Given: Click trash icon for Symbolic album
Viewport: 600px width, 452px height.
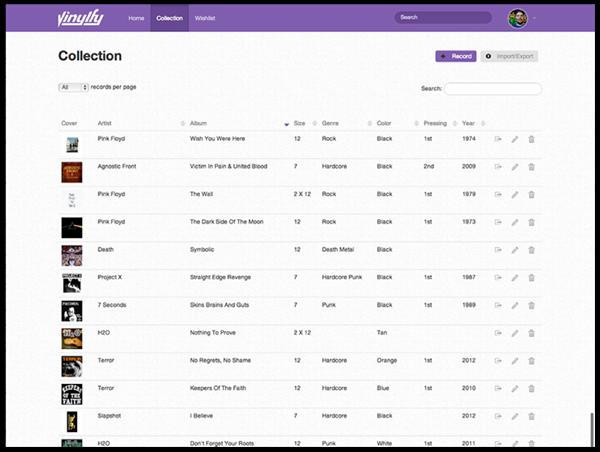Looking at the screenshot, I should (x=531, y=249).
